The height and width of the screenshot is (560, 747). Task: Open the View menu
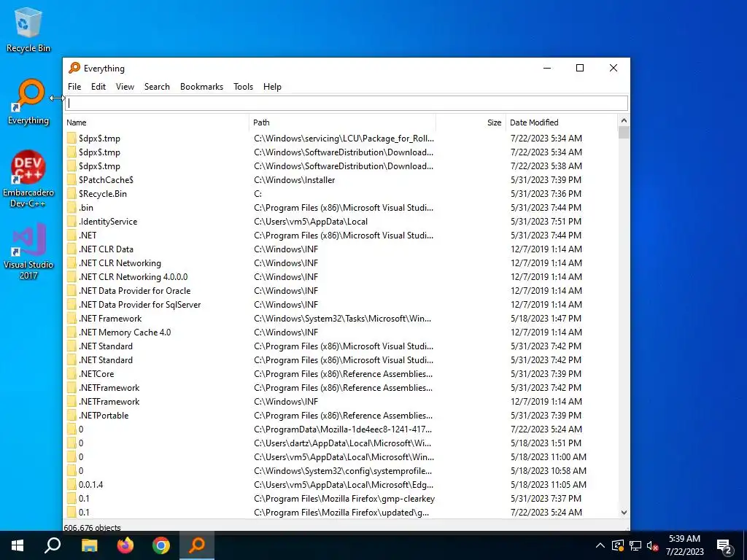point(125,87)
